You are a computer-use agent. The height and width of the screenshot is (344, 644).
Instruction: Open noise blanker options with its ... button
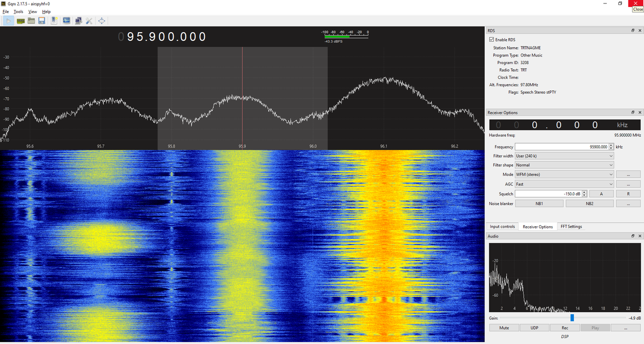(x=628, y=203)
